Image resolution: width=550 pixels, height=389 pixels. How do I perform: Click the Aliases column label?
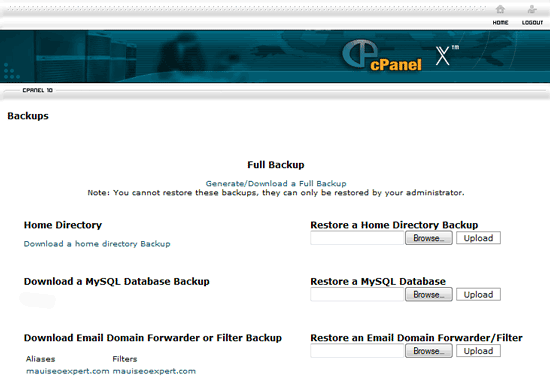coord(40,359)
